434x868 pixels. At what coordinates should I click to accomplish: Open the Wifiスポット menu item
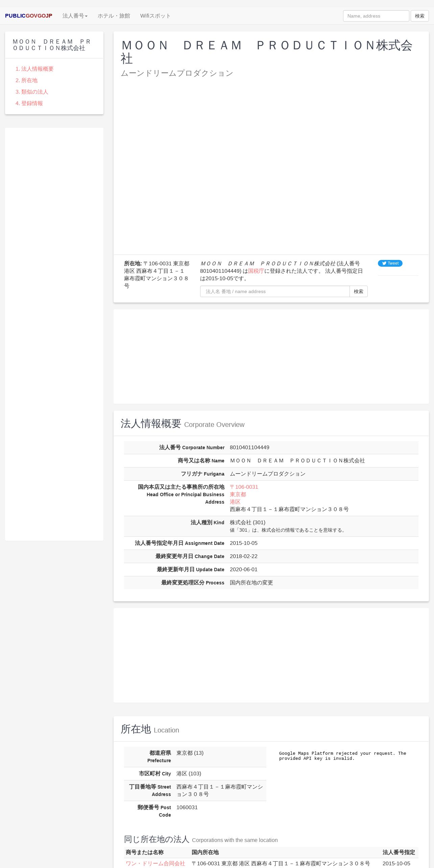point(155,16)
